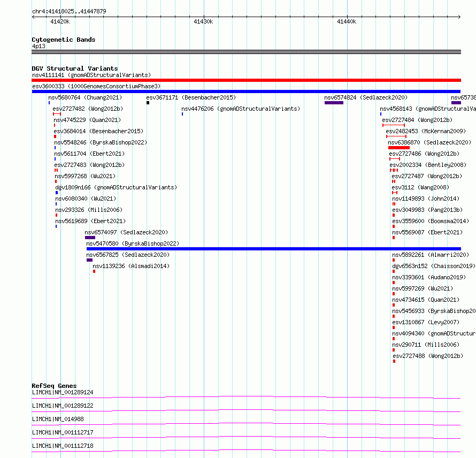Select nsv5548246 (ByrskaBishop2022) label
Image resolution: width=476 pixels, height=458 pixels.
click(x=101, y=142)
